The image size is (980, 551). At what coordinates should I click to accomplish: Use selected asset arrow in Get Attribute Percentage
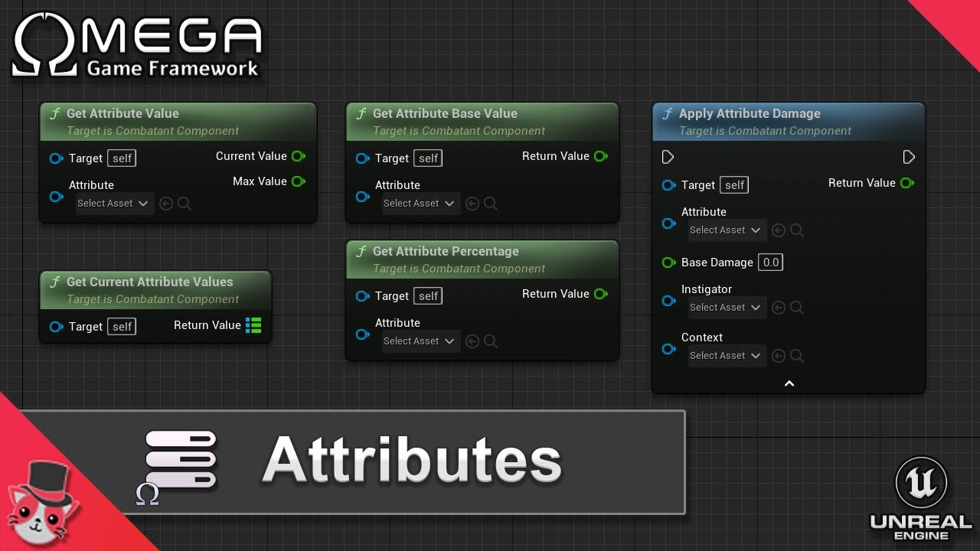pyautogui.click(x=472, y=341)
